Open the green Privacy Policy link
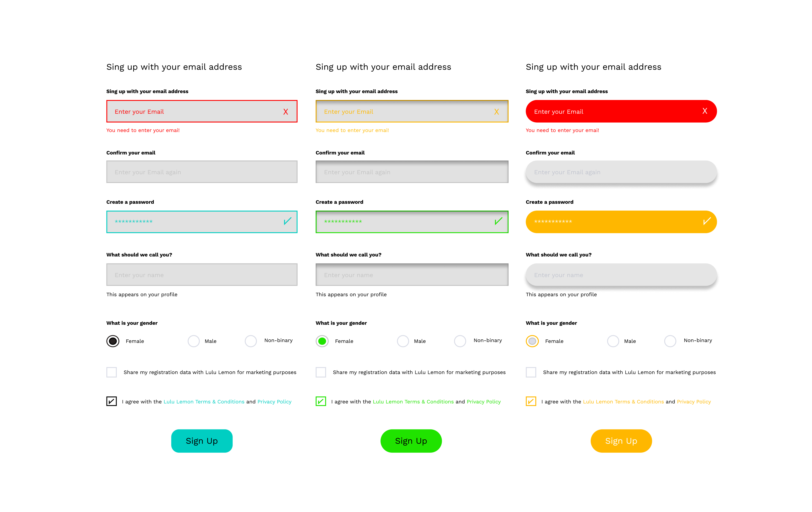 pos(484,402)
